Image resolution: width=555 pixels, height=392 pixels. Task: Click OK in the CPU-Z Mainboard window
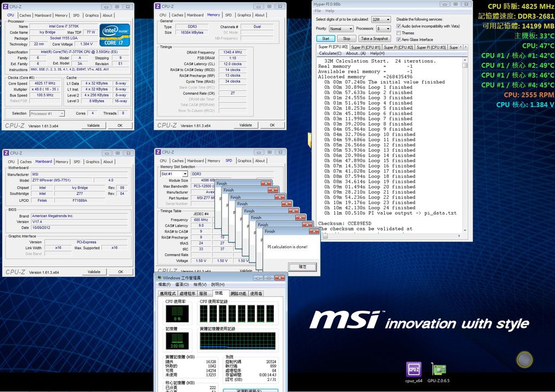(121, 272)
